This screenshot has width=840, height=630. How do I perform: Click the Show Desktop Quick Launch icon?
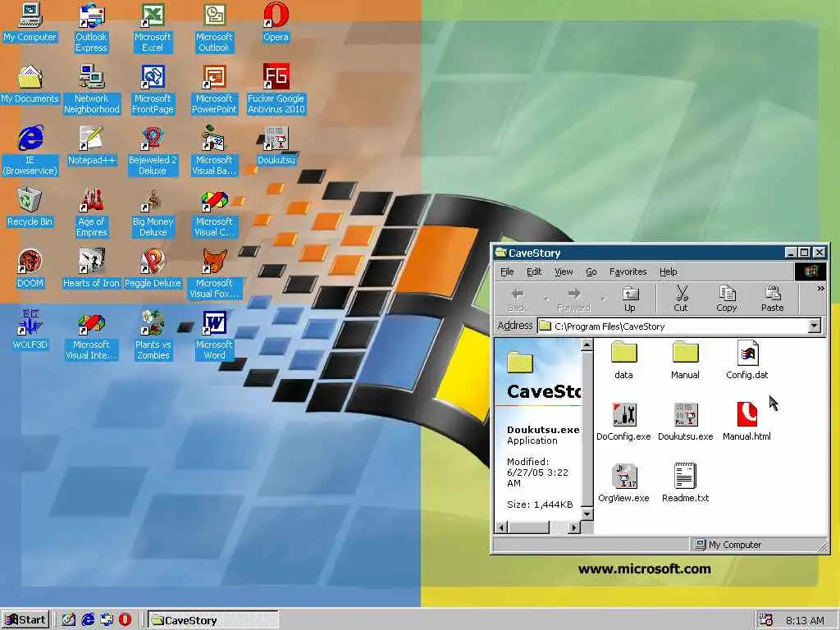point(69,620)
